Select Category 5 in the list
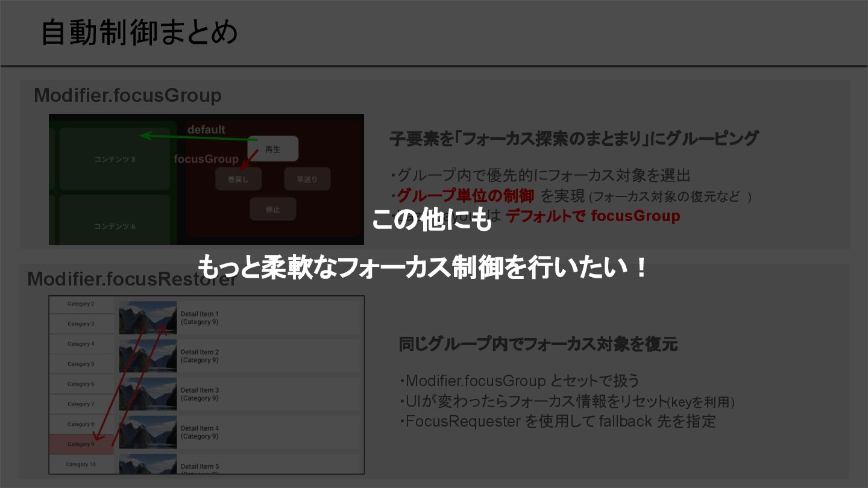The image size is (868, 488). [81, 364]
